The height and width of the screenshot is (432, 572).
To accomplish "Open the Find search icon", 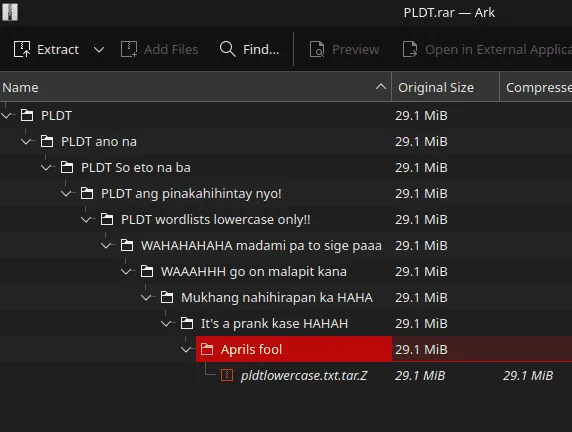I will (x=228, y=49).
